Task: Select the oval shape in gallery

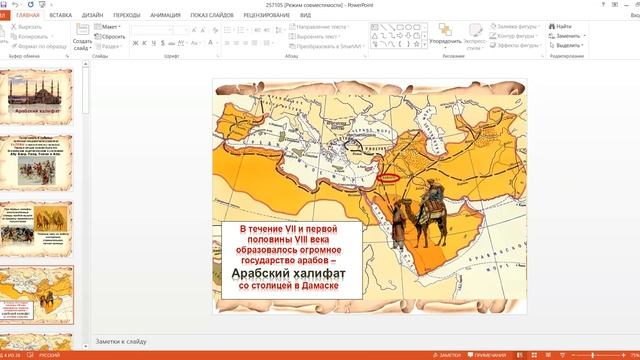Action: coord(408,27)
